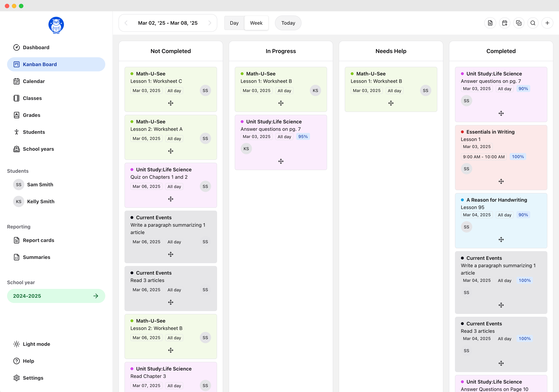Grab the drag handle on Lesson 1: Worksheet C card

pyautogui.click(x=170, y=103)
